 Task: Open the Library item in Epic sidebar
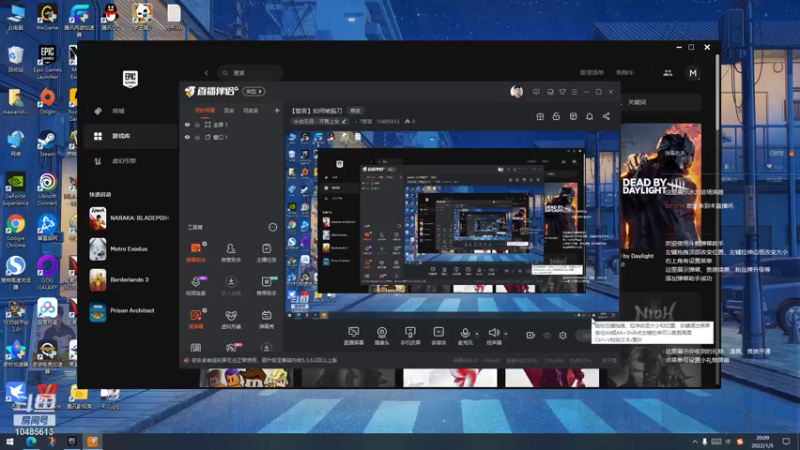131,136
